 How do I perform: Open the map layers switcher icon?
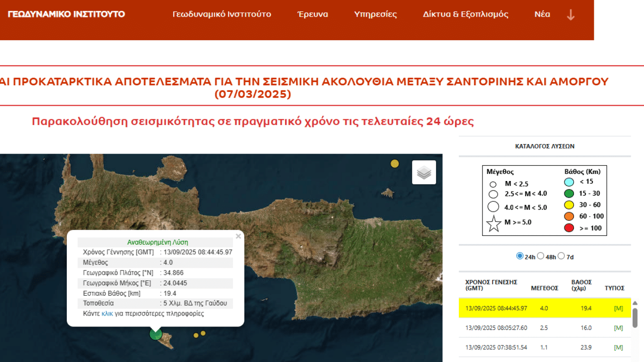point(424,172)
